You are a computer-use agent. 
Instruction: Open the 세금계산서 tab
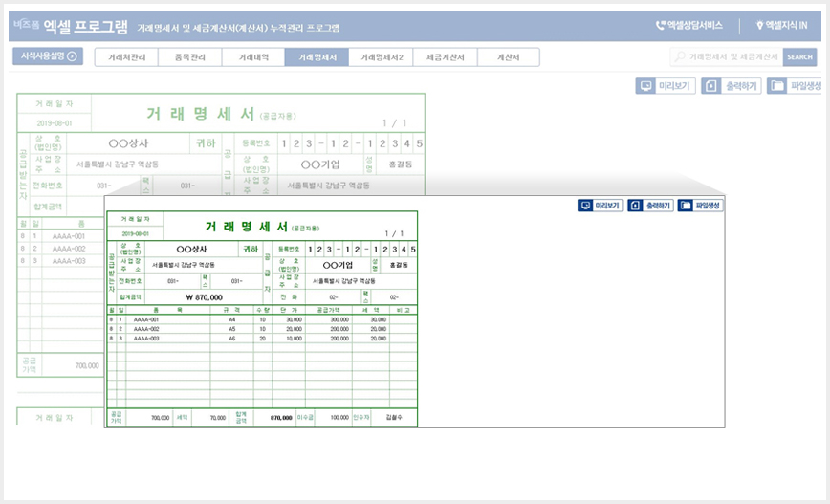(x=446, y=57)
